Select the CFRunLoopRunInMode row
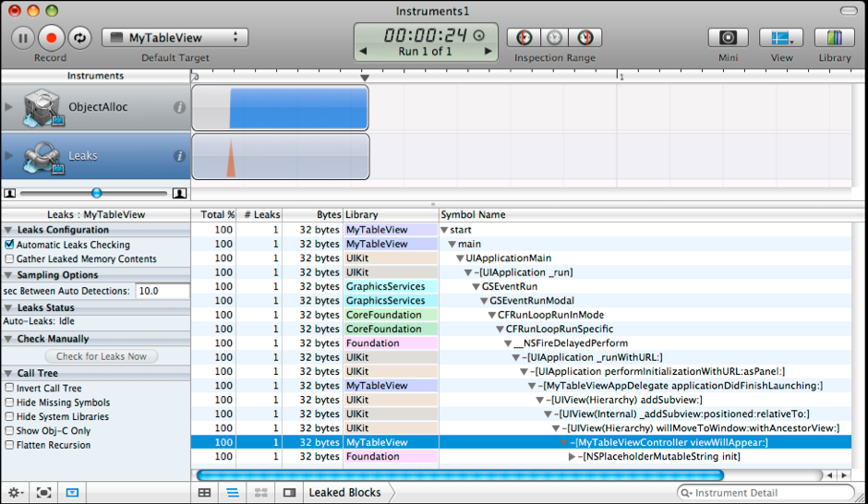 (x=521, y=315)
